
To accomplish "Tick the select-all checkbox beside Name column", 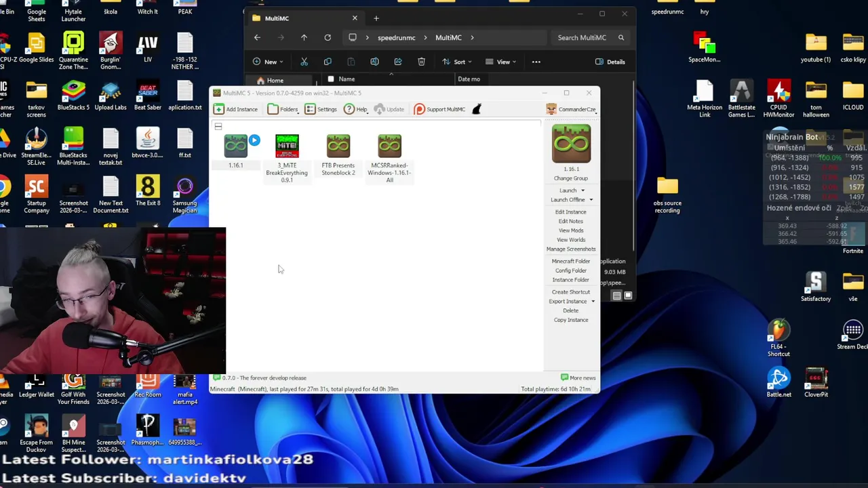I will (x=330, y=79).
